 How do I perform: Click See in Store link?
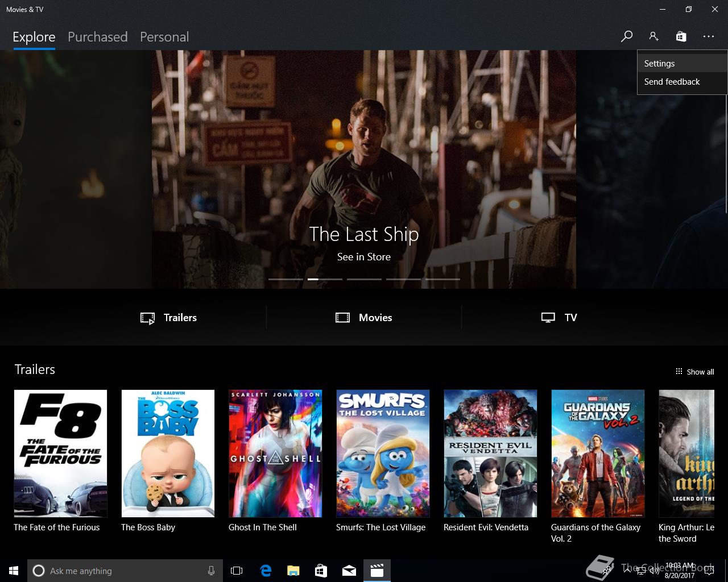coord(364,257)
